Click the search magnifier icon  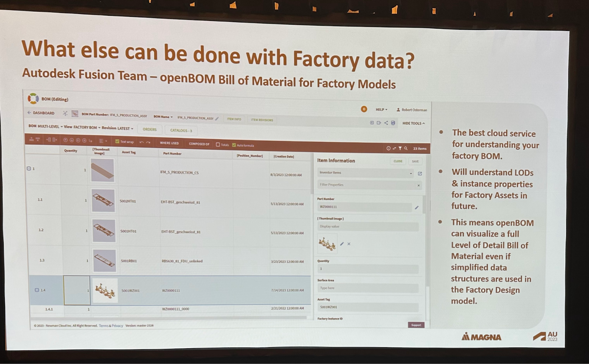[406, 149]
